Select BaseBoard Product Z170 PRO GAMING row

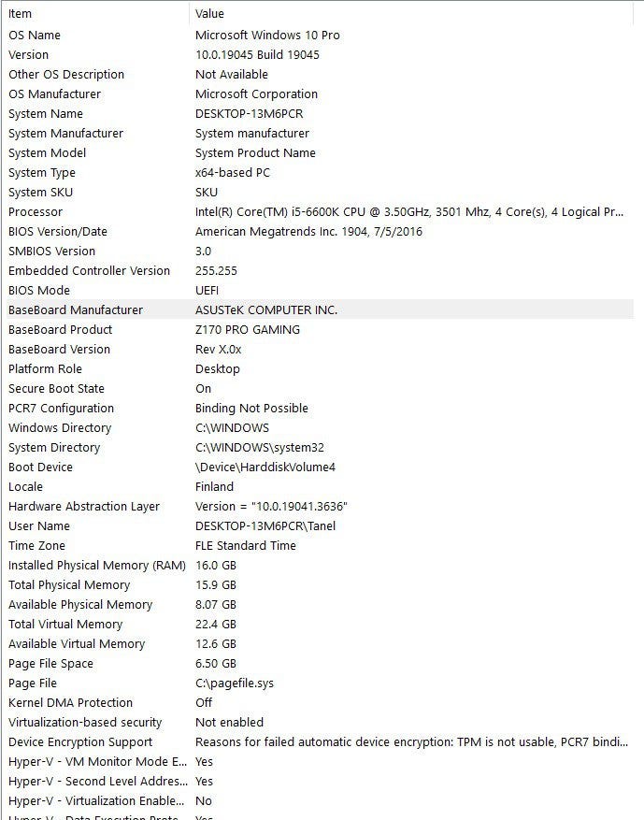click(x=320, y=329)
